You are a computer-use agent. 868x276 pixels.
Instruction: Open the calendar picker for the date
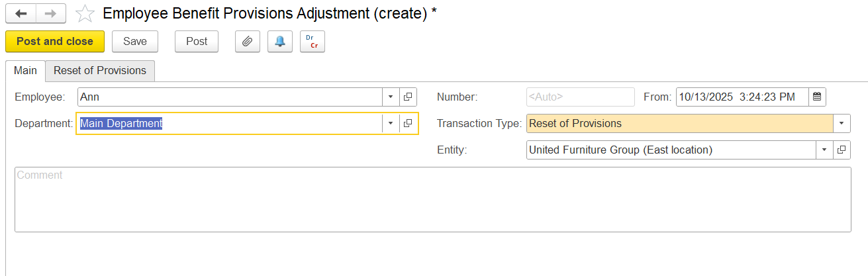pos(817,97)
